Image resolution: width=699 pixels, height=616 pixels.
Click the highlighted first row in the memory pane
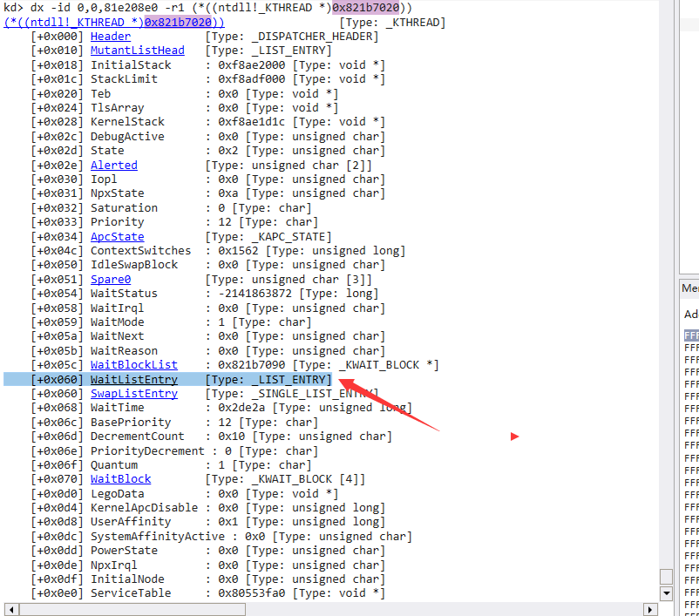point(691,335)
